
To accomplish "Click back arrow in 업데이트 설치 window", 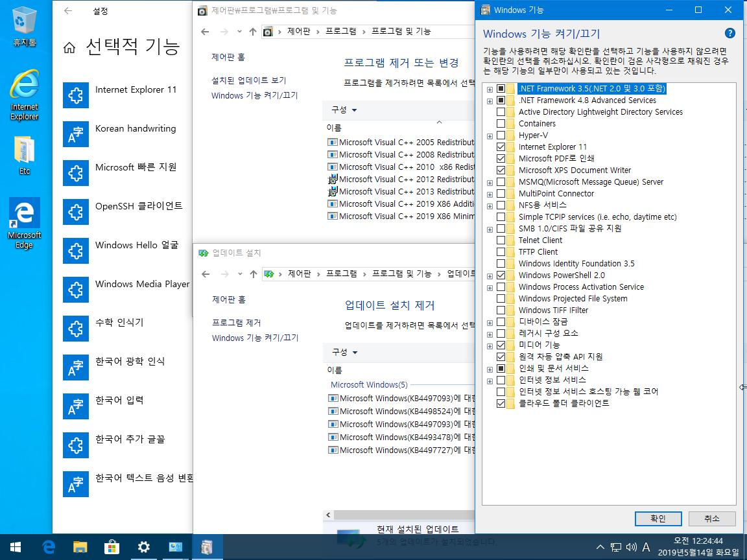I will click(206, 274).
